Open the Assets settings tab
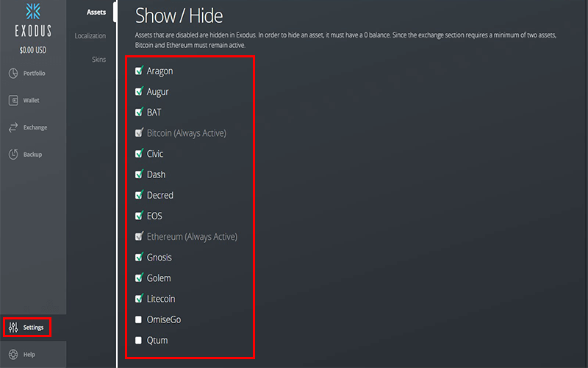 pos(96,12)
